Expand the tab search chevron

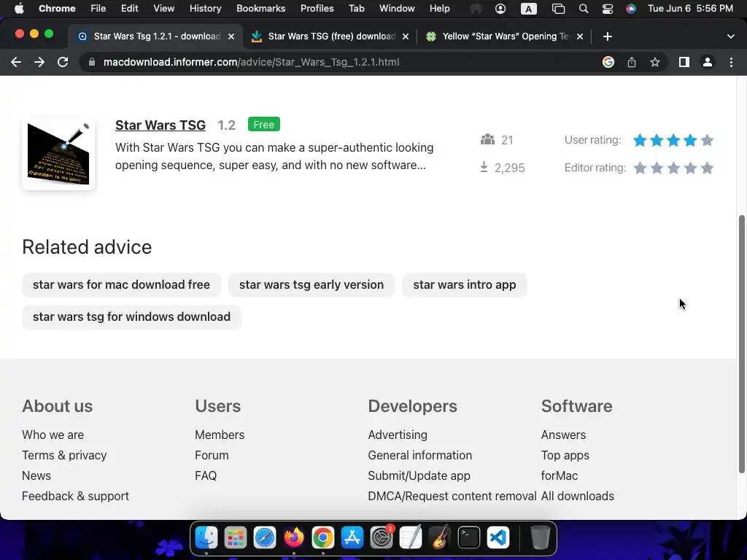tap(730, 36)
